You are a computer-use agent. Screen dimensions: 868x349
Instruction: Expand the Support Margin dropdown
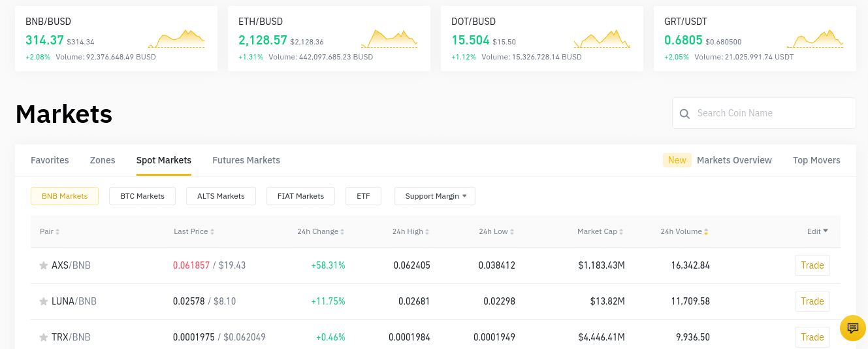coord(435,196)
